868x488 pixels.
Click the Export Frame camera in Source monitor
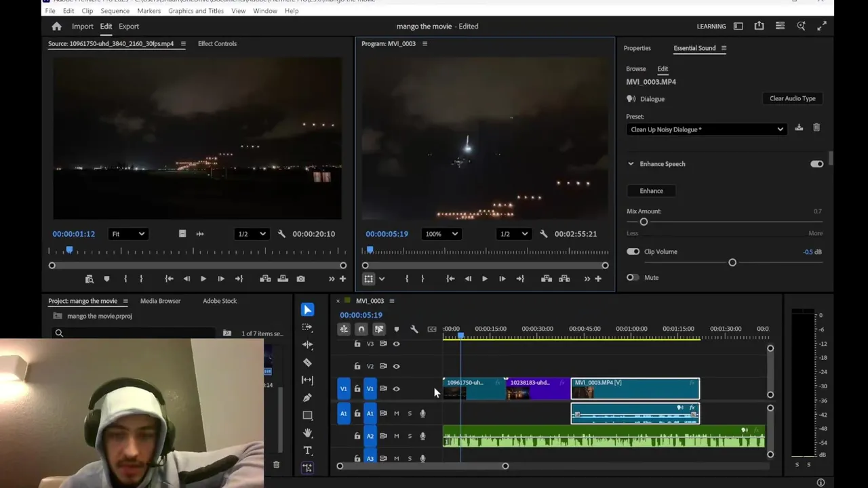click(x=300, y=279)
